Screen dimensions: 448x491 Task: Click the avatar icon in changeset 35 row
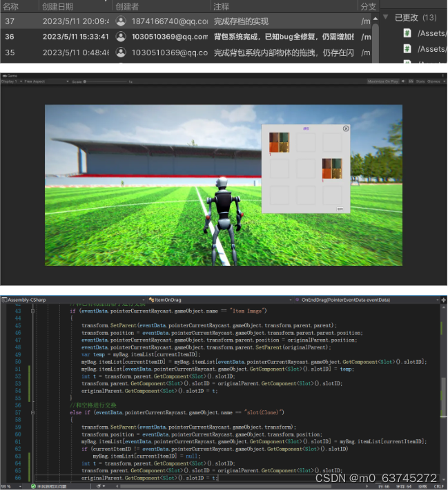(121, 52)
